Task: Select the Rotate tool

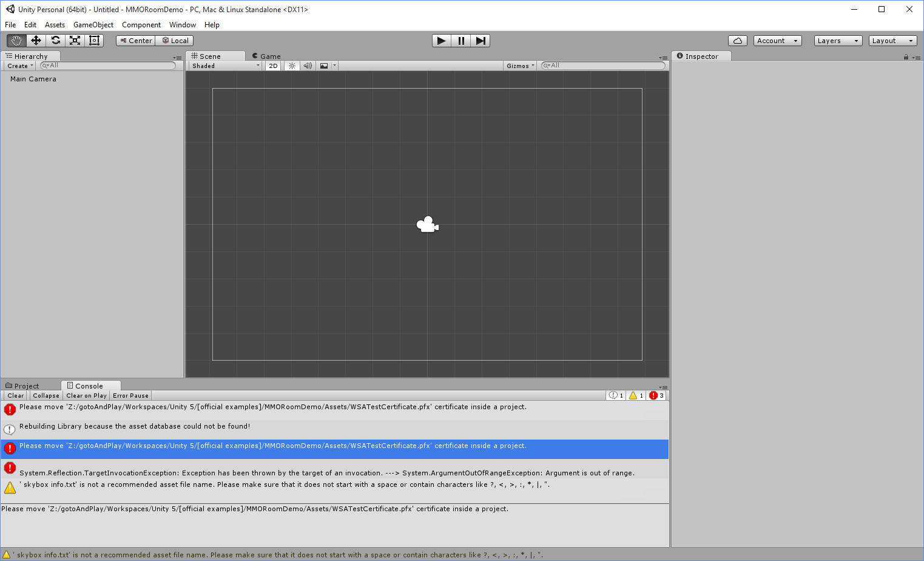Action: [55, 41]
